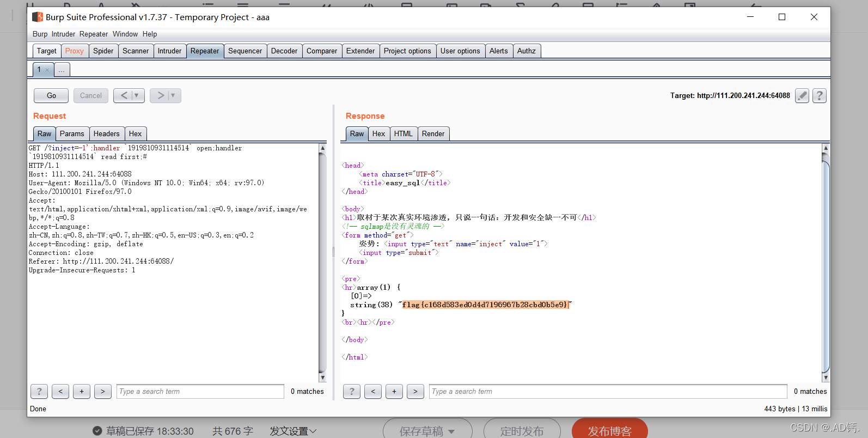Open the Project options tab
The height and width of the screenshot is (438, 868).
[x=407, y=51]
